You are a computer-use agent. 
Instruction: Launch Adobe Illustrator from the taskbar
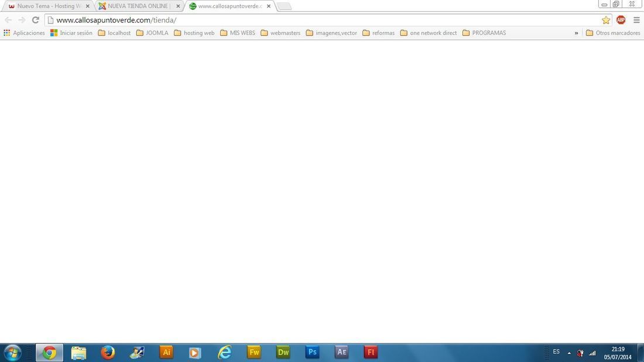tap(166, 352)
